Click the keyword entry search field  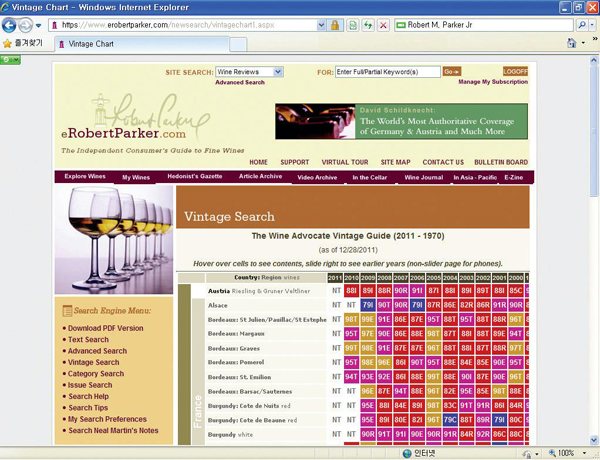(388, 72)
